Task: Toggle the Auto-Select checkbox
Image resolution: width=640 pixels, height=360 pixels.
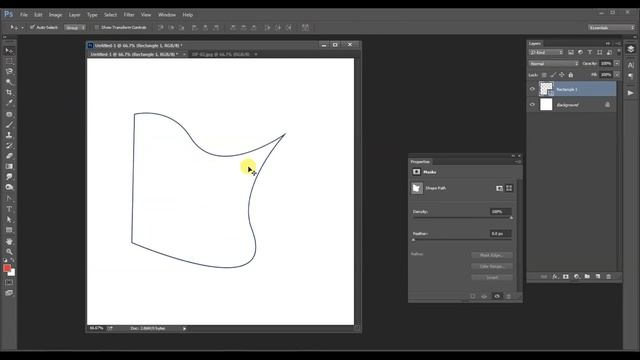Action: (x=32, y=27)
